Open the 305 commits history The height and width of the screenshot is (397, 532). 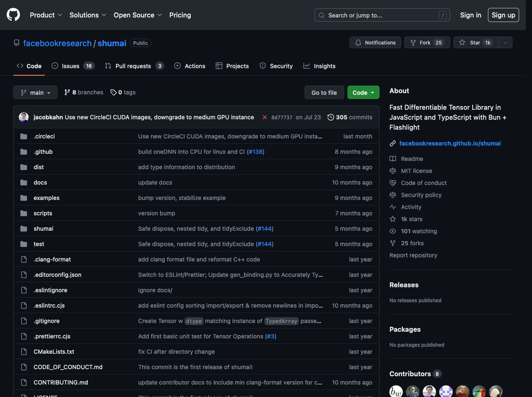point(350,117)
